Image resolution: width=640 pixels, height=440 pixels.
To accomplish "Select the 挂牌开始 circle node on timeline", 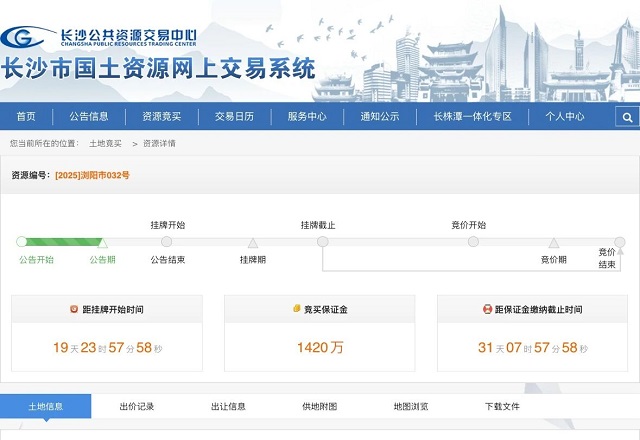I will (167, 241).
